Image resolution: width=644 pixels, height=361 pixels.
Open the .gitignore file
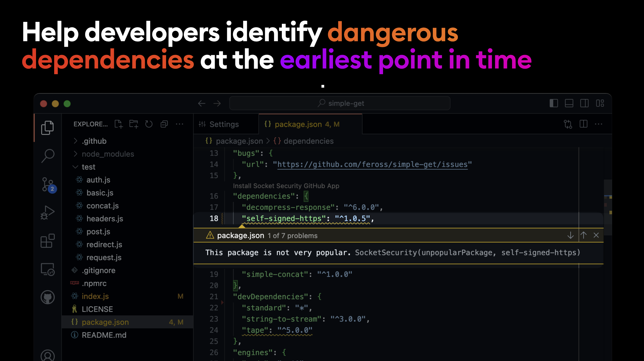coord(128,270)
